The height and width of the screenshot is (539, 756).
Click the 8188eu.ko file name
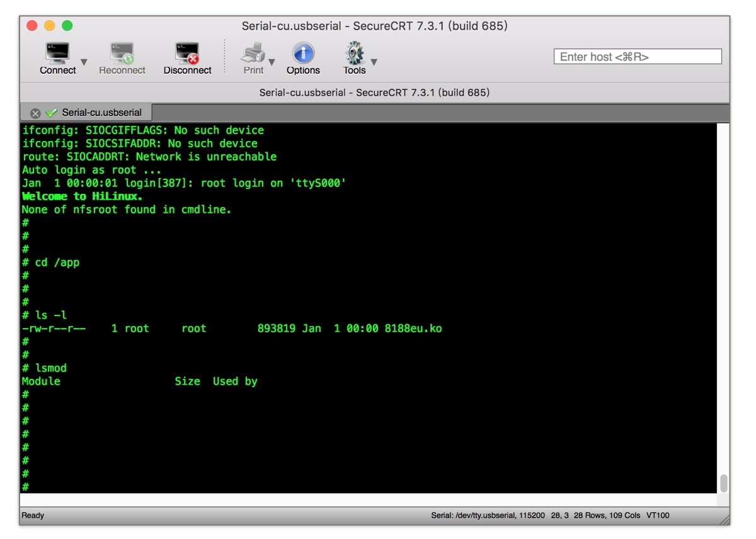(413, 329)
